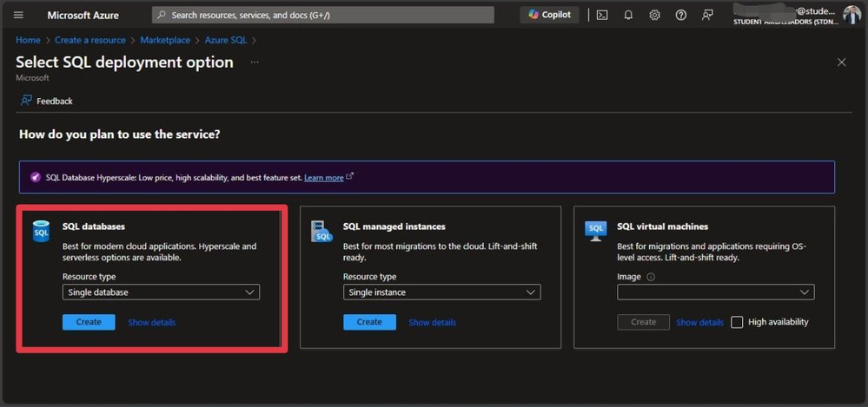The height and width of the screenshot is (407, 868).
Task: Click the search resources box
Action: (x=323, y=15)
